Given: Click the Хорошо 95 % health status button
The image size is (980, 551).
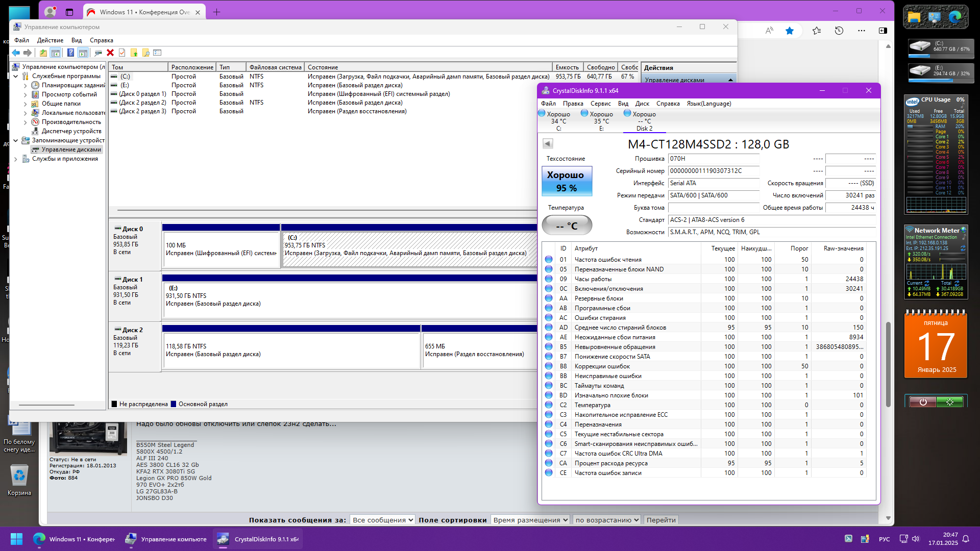Looking at the screenshot, I should 567,181.
